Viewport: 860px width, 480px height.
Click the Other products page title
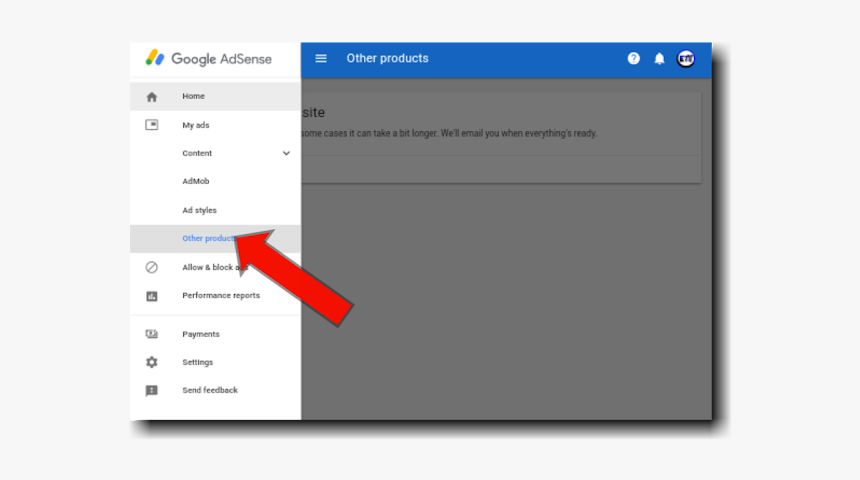pyautogui.click(x=387, y=58)
